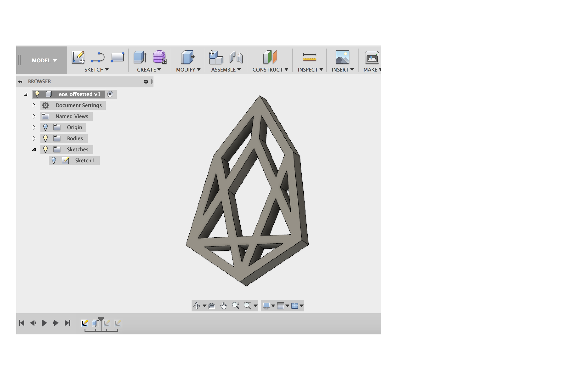The height and width of the screenshot is (368, 588).
Task: Select first sketch feature in timeline
Action: tap(85, 323)
